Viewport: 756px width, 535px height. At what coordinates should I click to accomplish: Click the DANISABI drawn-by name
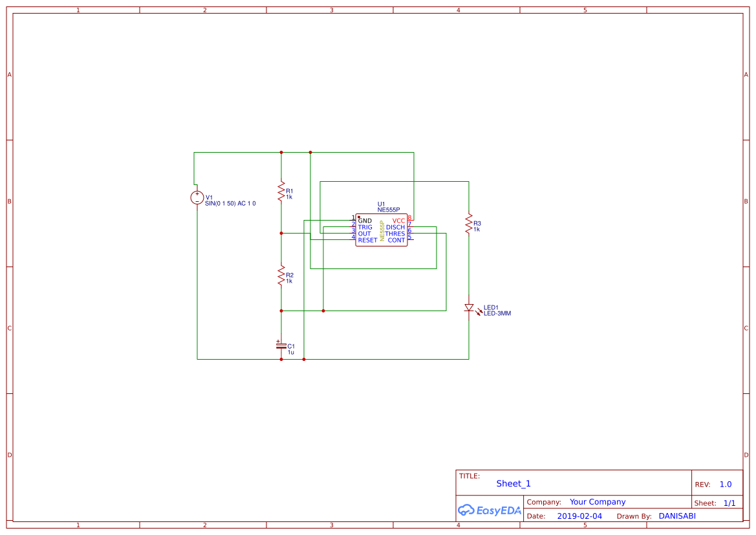click(x=677, y=516)
